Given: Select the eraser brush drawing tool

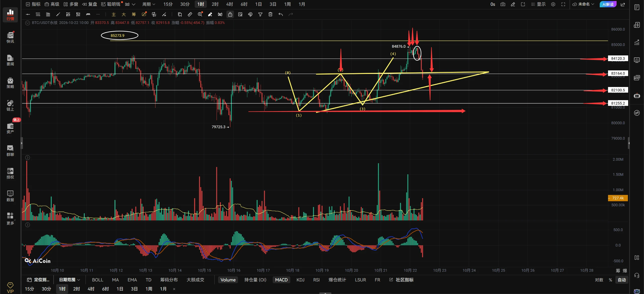Looking at the screenshot, I should [x=210, y=14].
